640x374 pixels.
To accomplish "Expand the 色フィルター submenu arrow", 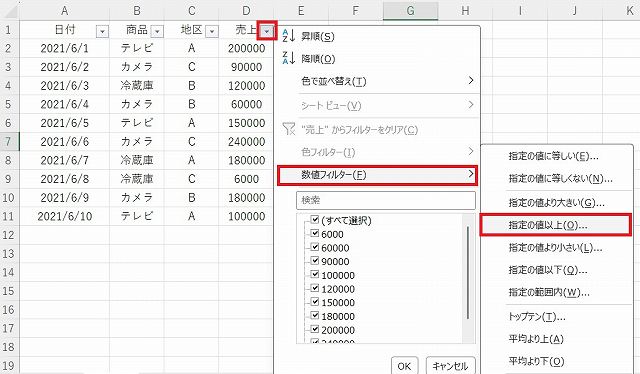I will [x=471, y=151].
